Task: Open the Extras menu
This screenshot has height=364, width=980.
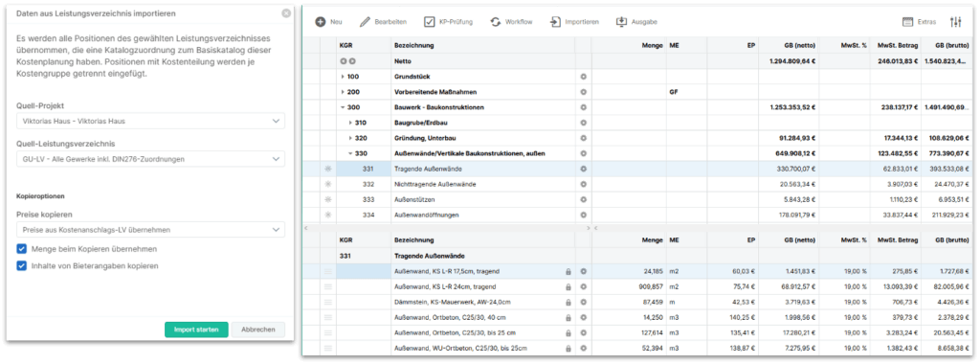Action: click(x=920, y=22)
